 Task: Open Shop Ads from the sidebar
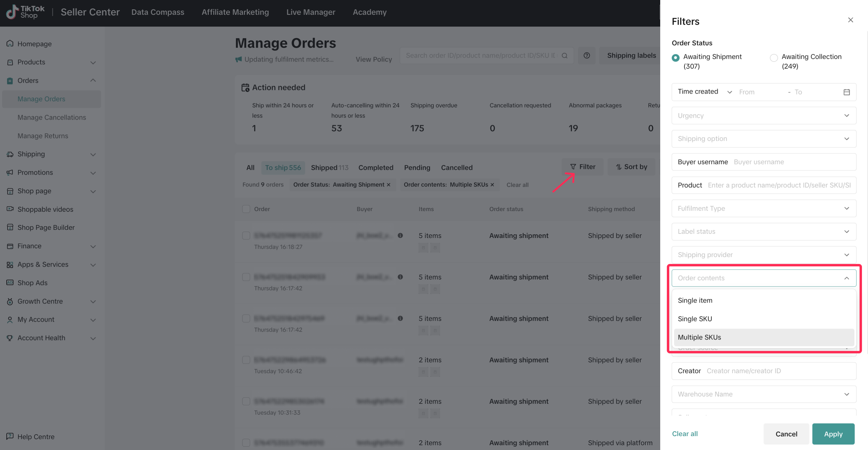click(32, 283)
